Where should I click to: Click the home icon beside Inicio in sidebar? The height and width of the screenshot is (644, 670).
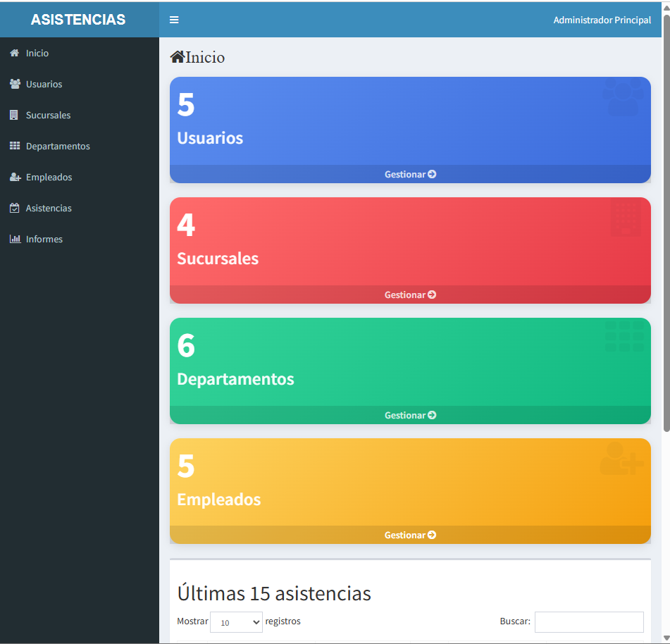point(14,53)
